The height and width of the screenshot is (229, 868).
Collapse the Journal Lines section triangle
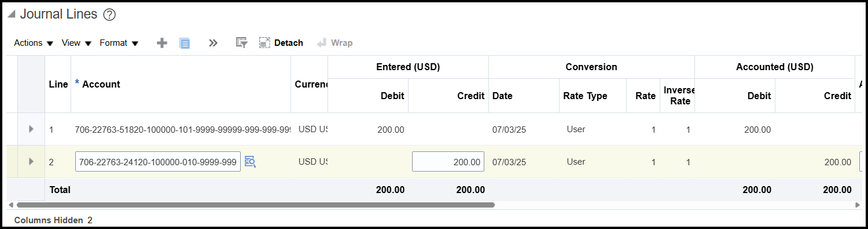[x=12, y=14]
